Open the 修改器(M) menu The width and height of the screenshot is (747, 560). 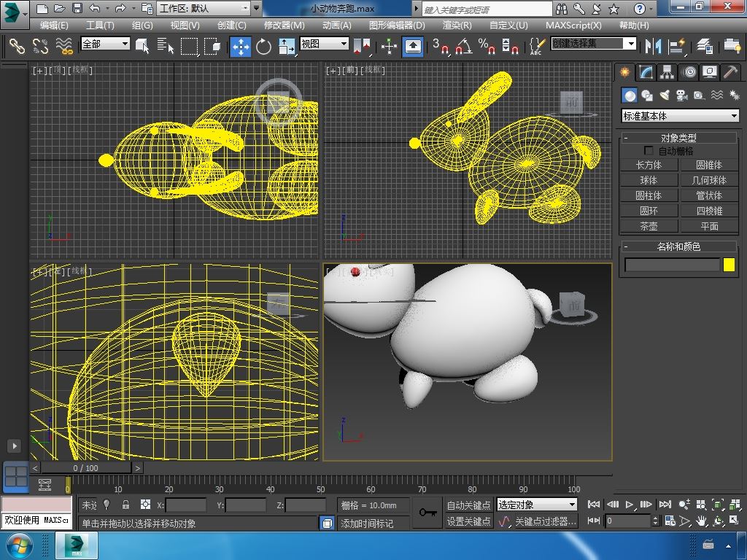tap(285, 26)
